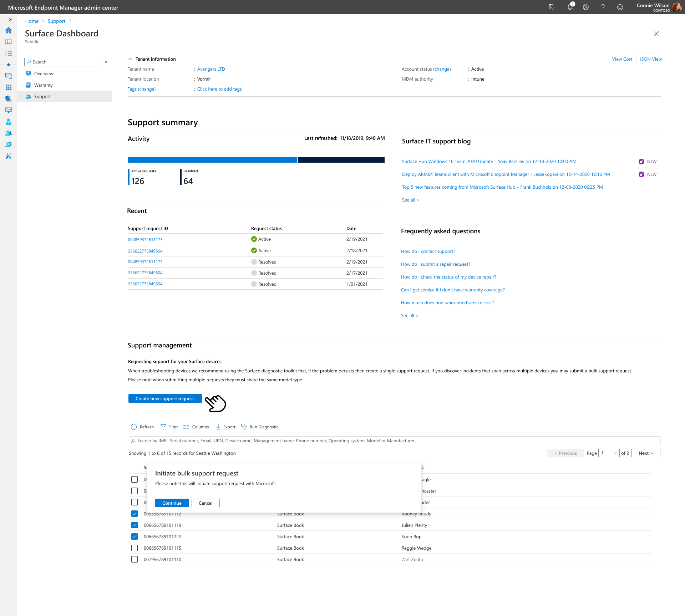Open the Dashboard icon in left rail
685x616 pixels.
point(9,42)
